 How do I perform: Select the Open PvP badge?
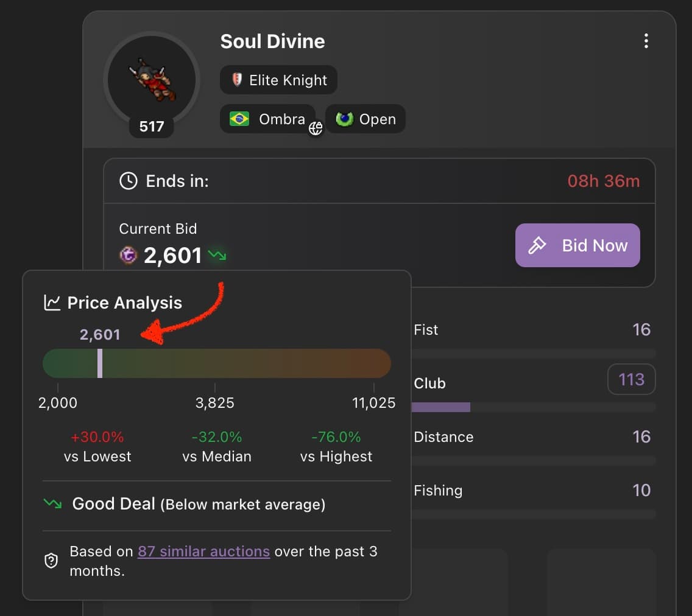[x=365, y=119]
